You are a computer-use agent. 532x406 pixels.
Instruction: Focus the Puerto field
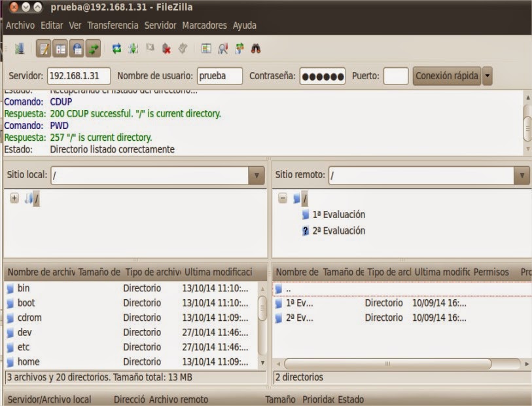(x=396, y=76)
